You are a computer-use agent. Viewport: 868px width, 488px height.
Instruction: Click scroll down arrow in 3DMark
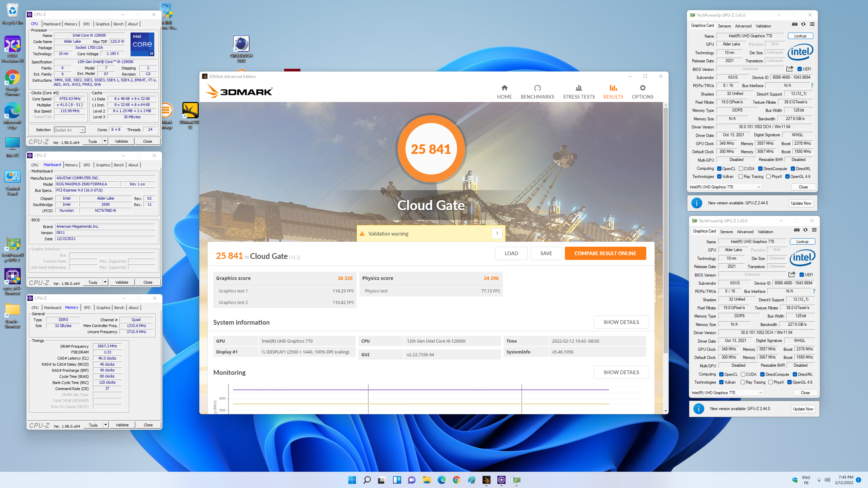pyautogui.click(x=666, y=411)
